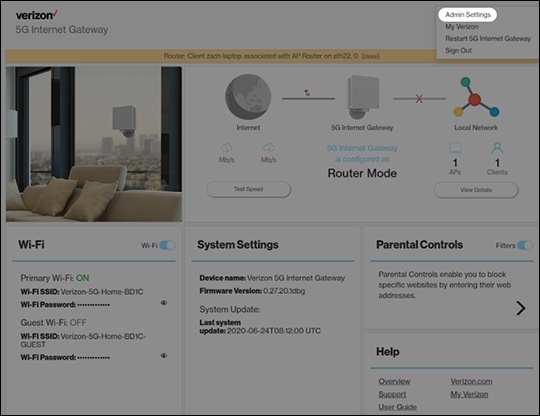This screenshot has height=416, width=540.
Task: Click the upload speed cloud icon
Action: pos(269,148)
